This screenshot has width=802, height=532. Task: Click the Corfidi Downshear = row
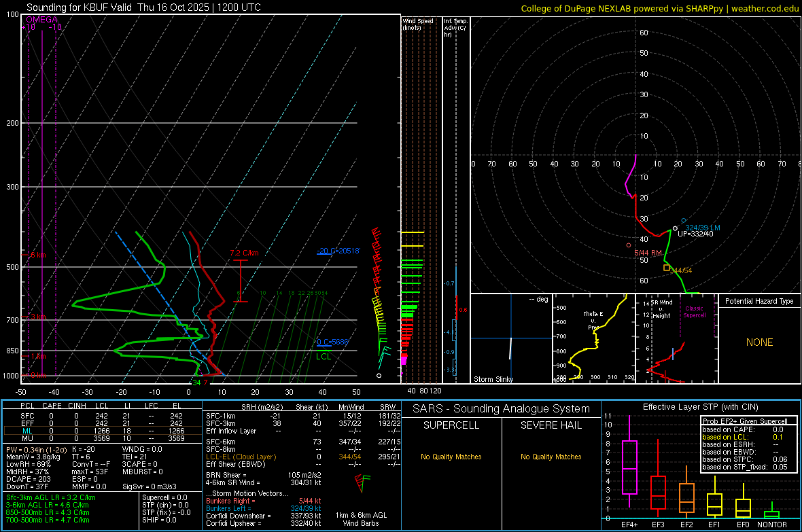pos(264,516)
